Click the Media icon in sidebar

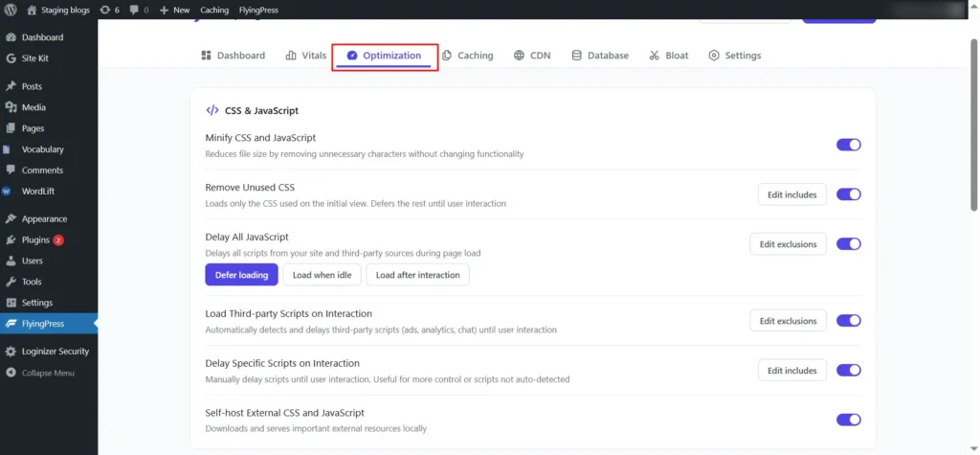pyautogui.click(x=10, y=107)
